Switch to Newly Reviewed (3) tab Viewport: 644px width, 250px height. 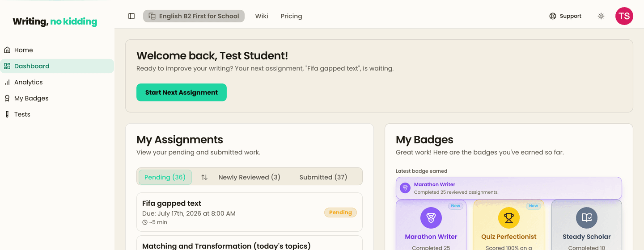click(x=249, y=177)
